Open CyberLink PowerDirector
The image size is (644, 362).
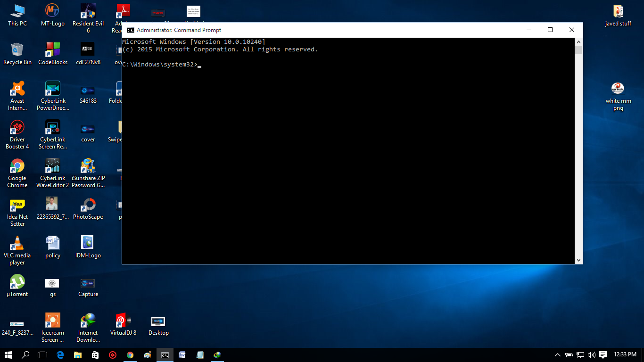[x=52, y=90]
